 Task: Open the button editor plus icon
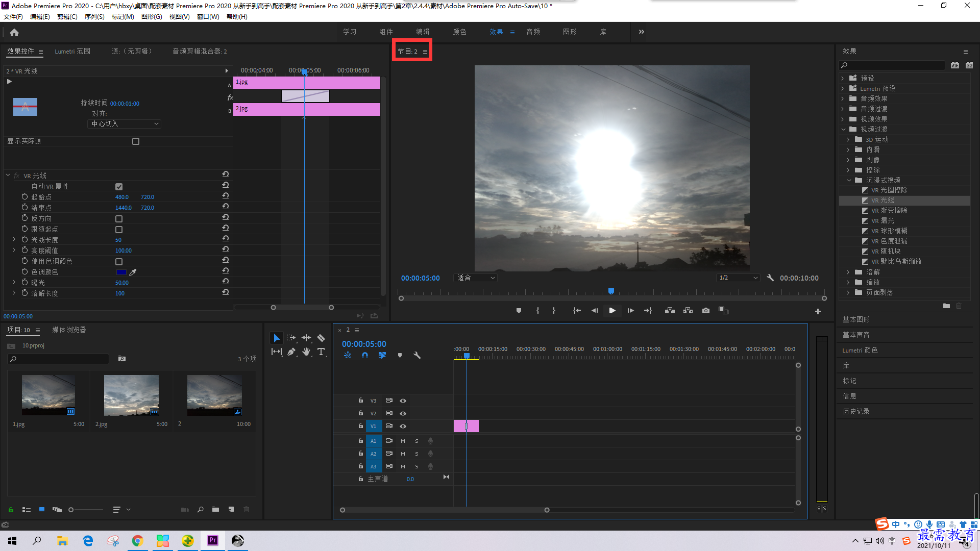818,311
